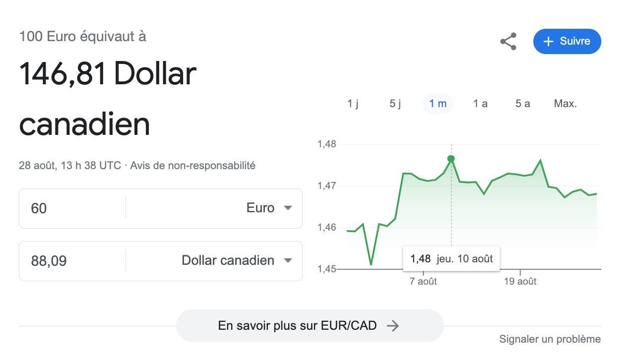
Task: Click the Euro amount field showing 60
Action: coord(72,208)
